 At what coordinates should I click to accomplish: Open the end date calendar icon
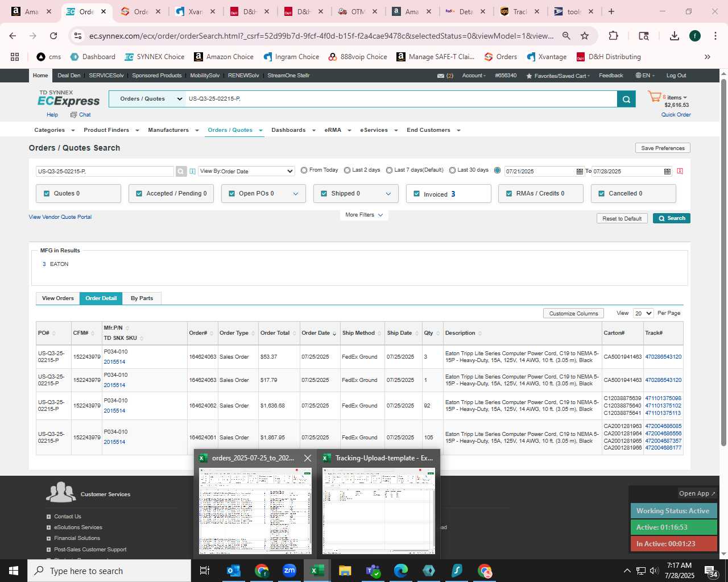click(667, 171)
